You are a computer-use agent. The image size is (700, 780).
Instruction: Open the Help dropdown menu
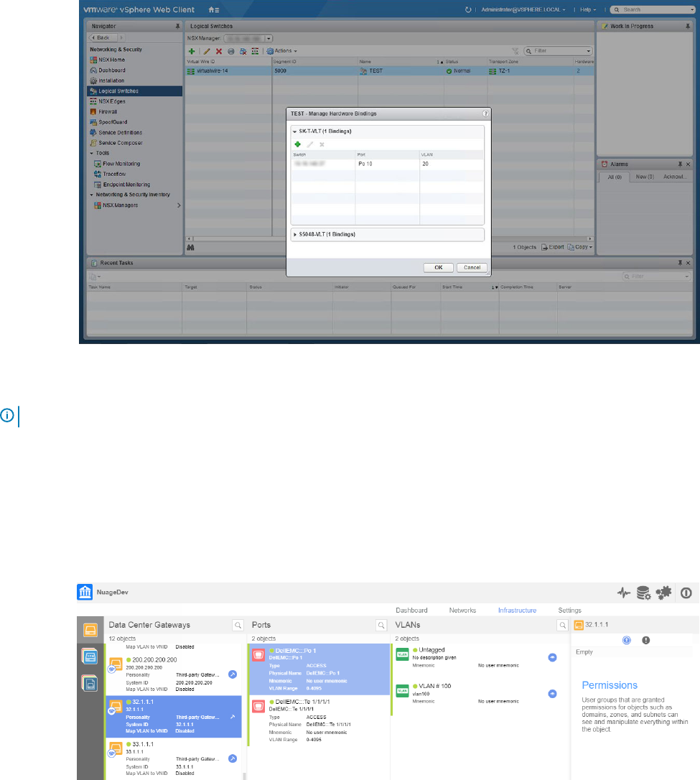point(588,9)
